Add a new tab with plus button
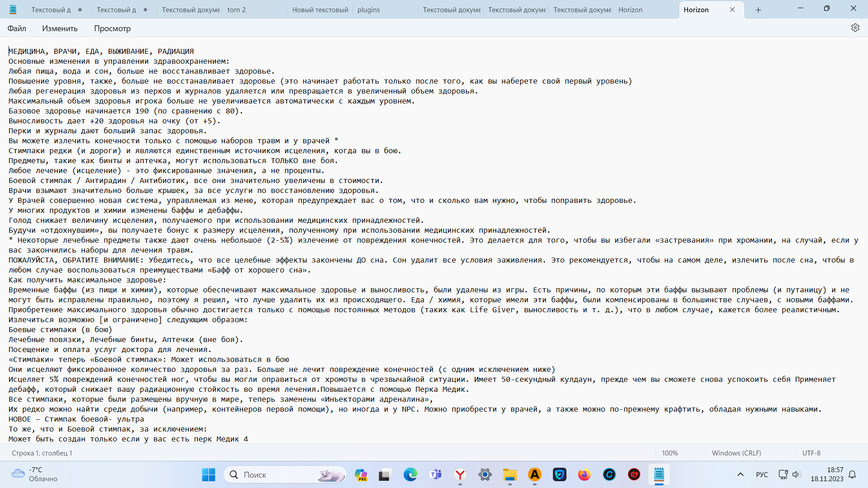868x488 pixels. coord(758,9)
